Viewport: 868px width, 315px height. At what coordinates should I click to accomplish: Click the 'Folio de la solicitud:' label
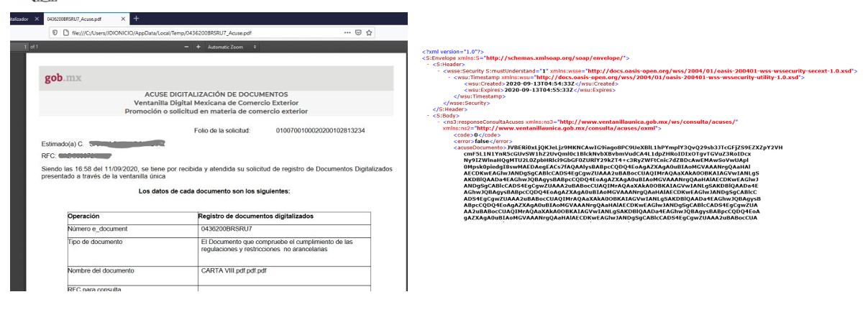[221, 130]
